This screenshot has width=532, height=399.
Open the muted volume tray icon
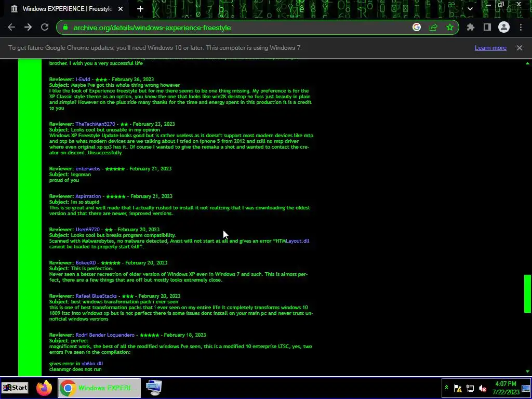point(483,388)
